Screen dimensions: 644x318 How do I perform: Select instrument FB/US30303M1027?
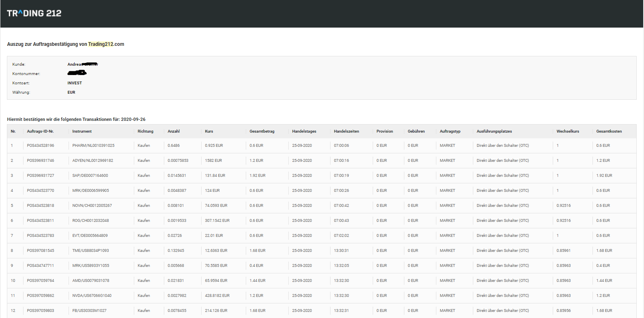point(89,311)
